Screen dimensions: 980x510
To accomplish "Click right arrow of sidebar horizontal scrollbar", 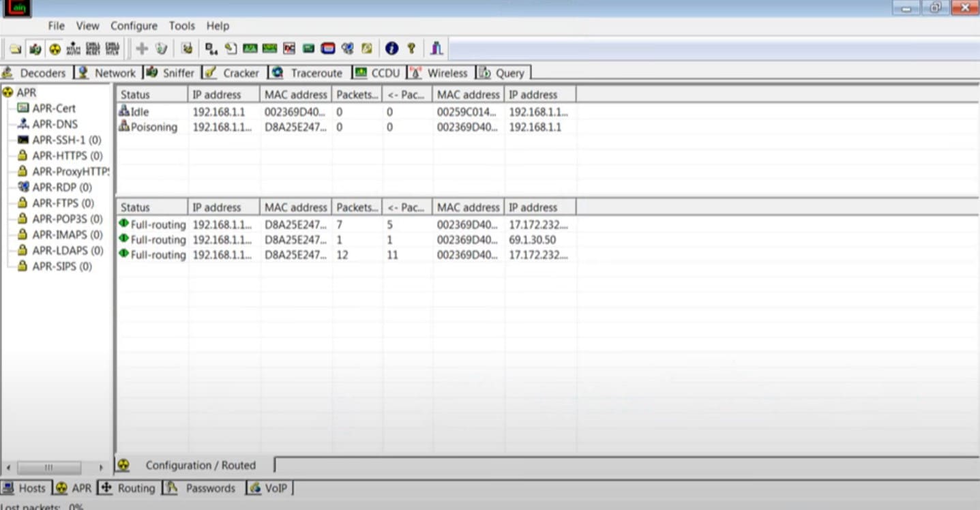I will [x=101, y=468].
